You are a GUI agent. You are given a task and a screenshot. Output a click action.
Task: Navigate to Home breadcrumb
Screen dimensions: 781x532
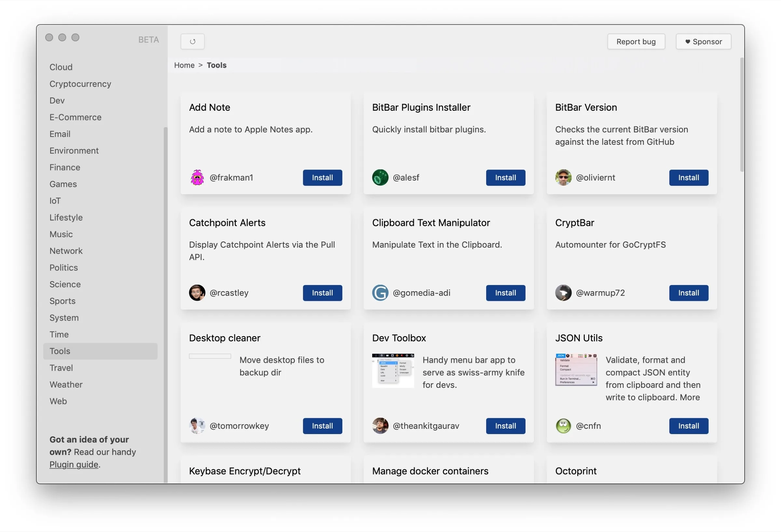click(x=184, y=64)
